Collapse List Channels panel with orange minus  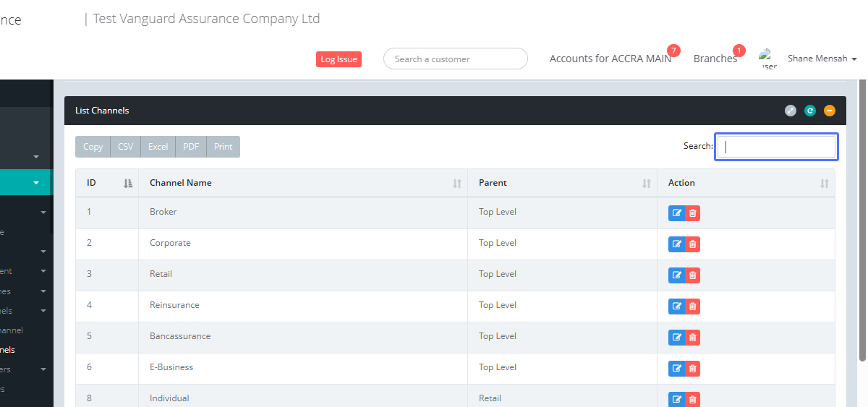pos(830,111)
